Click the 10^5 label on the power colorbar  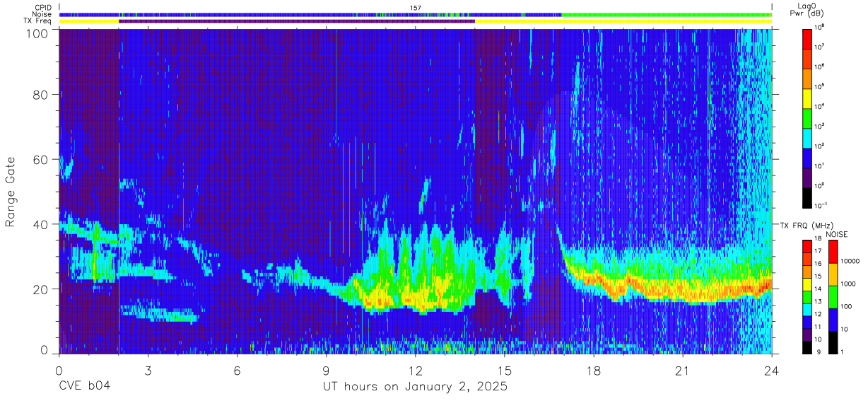pos(819,86)
